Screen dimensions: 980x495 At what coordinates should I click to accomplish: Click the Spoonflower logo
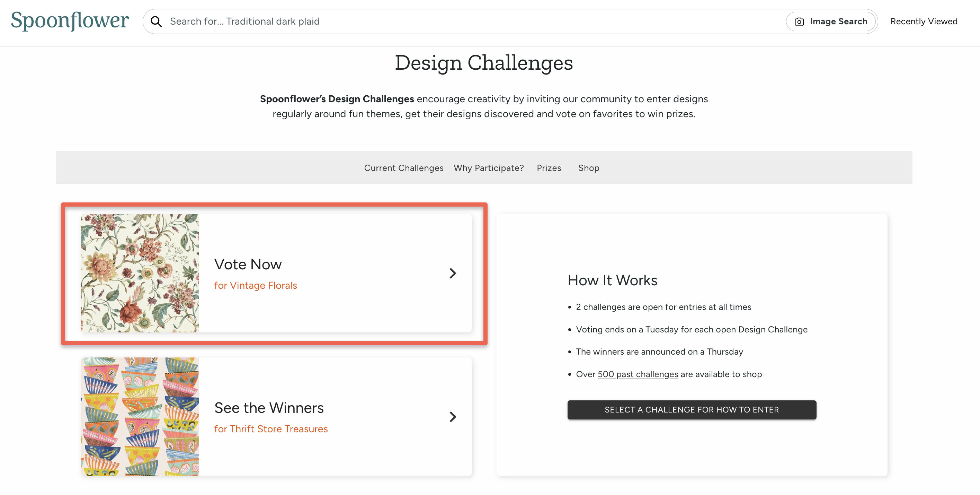70,21
